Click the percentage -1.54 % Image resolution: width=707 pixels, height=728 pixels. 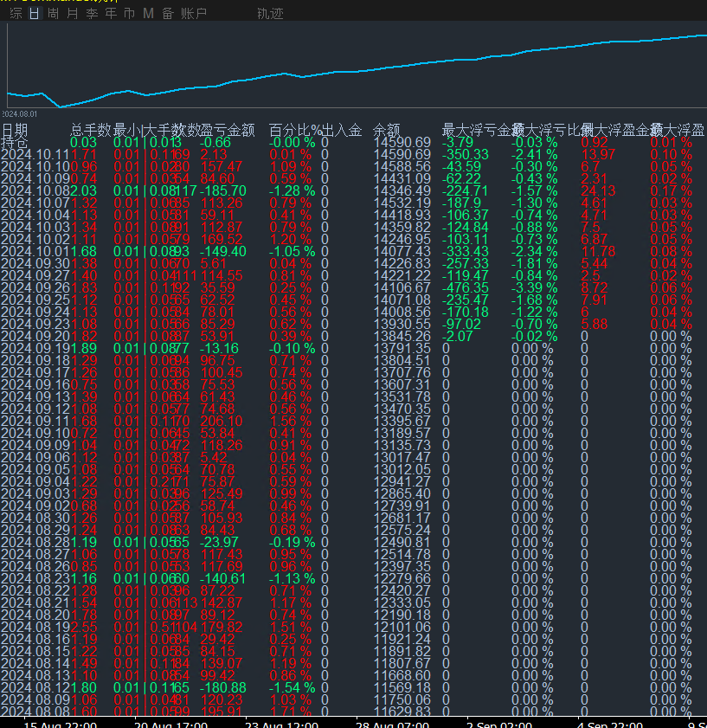(x=292, y=687)
